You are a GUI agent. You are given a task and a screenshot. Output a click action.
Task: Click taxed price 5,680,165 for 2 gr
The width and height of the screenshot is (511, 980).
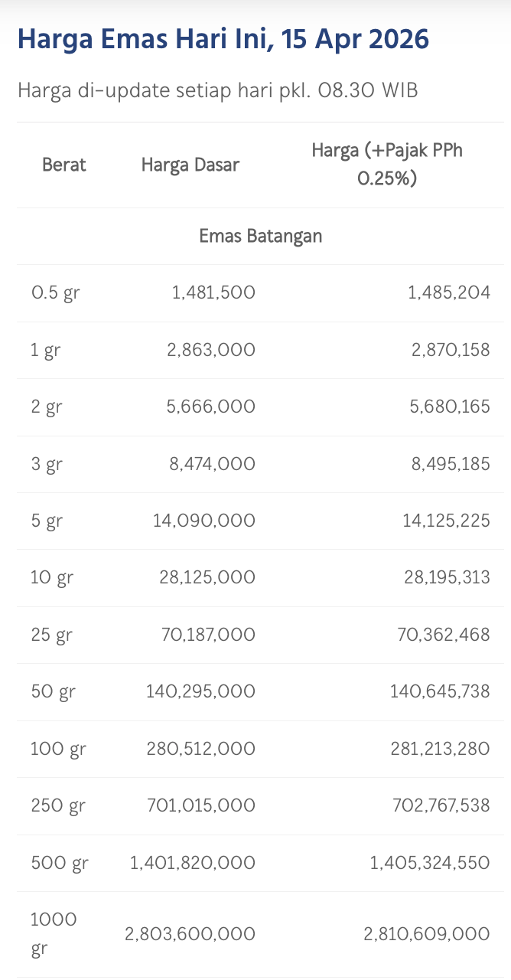pyautogui.click(x=451, y=407)
